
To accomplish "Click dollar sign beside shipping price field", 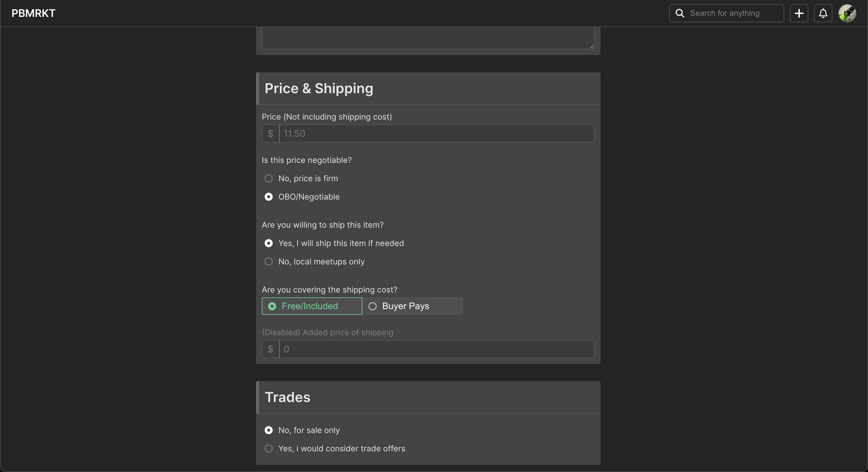I will tap(271, 349).
